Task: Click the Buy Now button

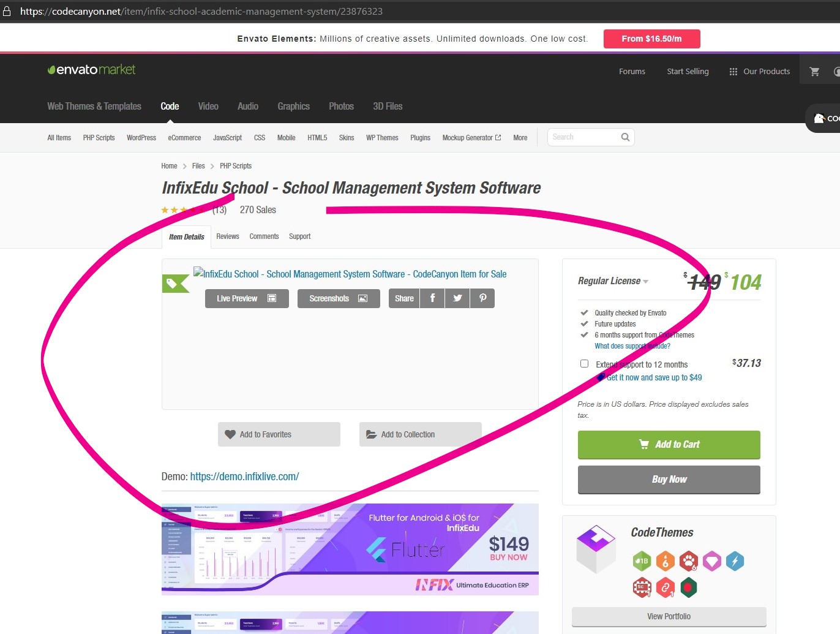Action: (669, 480)
